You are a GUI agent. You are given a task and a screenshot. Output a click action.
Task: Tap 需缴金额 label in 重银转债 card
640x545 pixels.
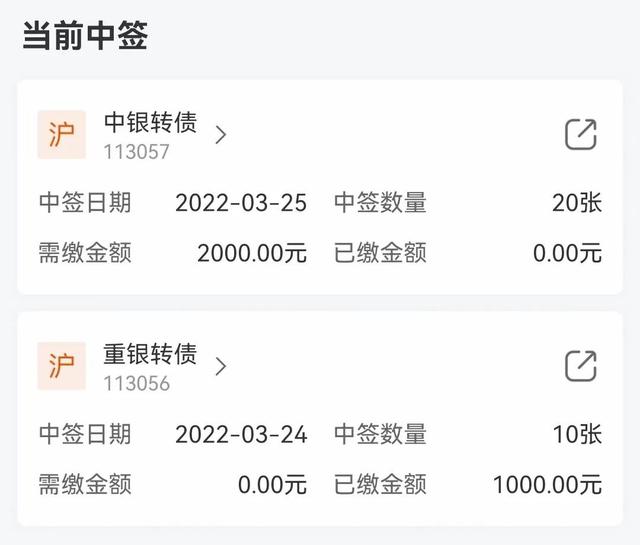85,485
